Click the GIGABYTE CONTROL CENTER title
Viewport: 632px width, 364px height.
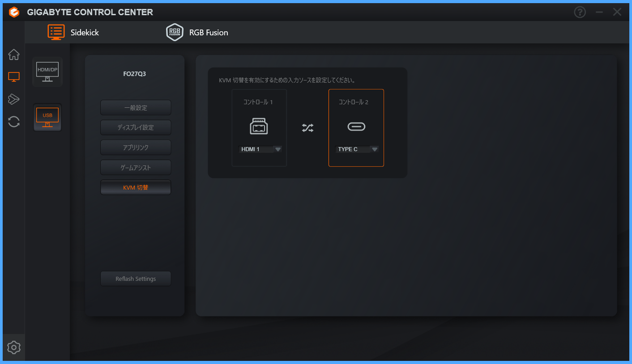pyautogui.click(x=90, y=12)
